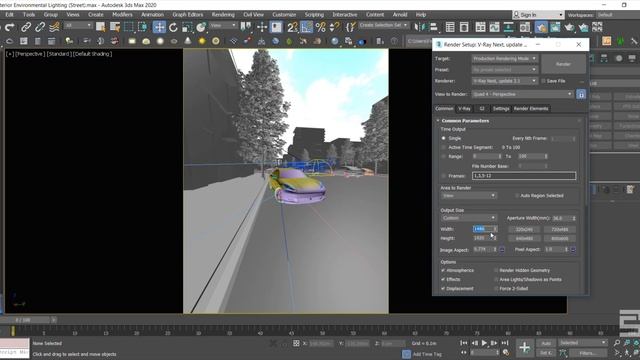Open the Renderer dropdown
The width and height of the screenshot is (640, 360).
pyautogui.click(x=504, y=81)
